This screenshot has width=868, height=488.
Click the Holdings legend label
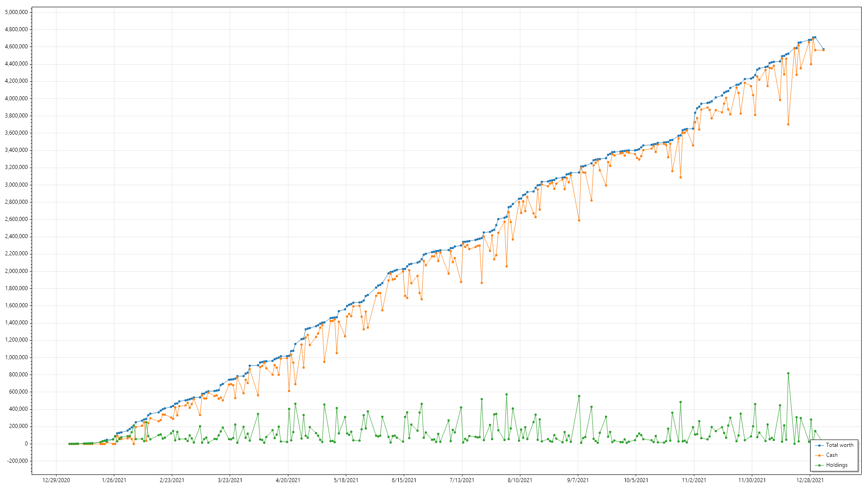coord(836,465)
